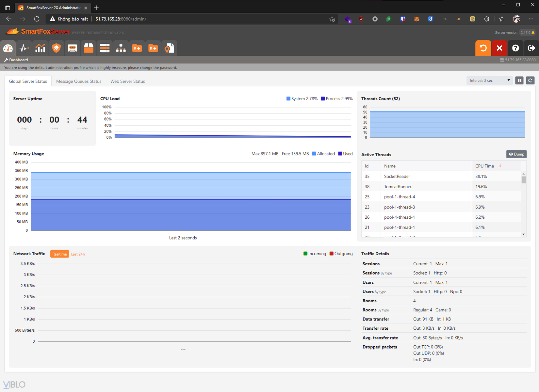Click the red halt server button

pyautogui.click(x=499, y=48)
